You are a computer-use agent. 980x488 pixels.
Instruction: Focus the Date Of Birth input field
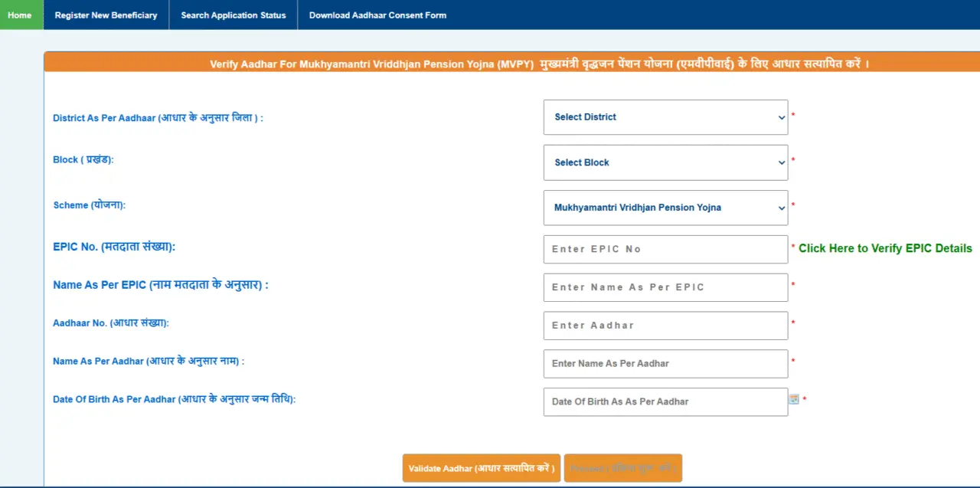665,401
